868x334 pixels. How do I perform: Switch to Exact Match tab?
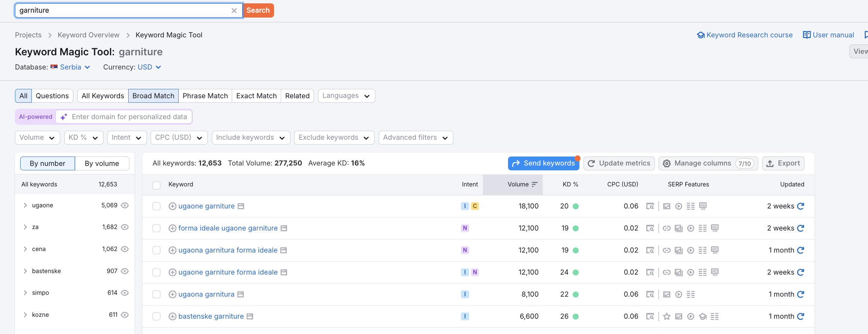[x=256, y=96]
